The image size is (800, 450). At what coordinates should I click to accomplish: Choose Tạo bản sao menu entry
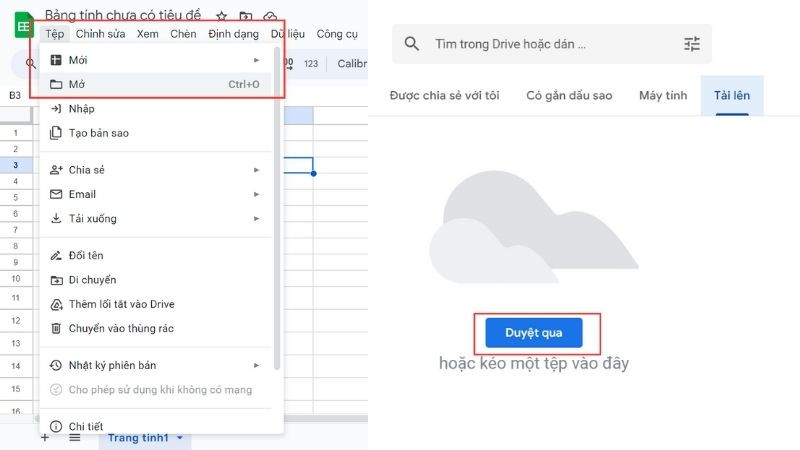point(156,133)
